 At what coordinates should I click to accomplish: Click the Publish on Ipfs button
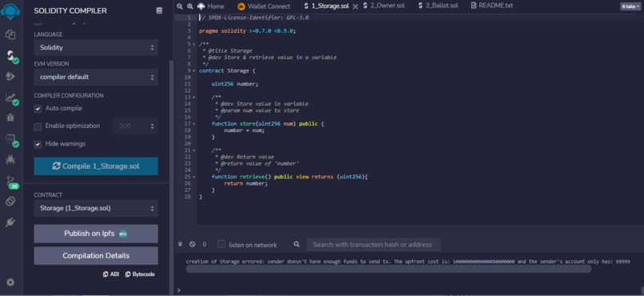pyautogui.click(x=96, y=234)
